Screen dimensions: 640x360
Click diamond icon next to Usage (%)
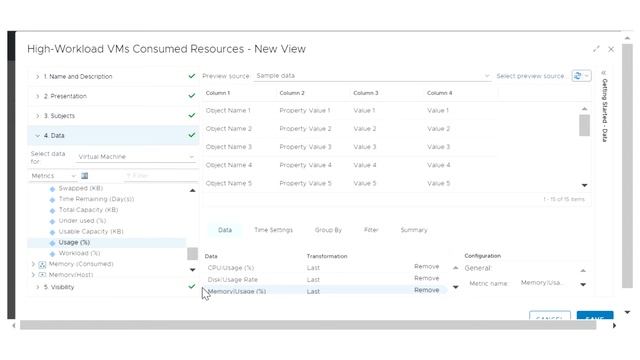52,243
